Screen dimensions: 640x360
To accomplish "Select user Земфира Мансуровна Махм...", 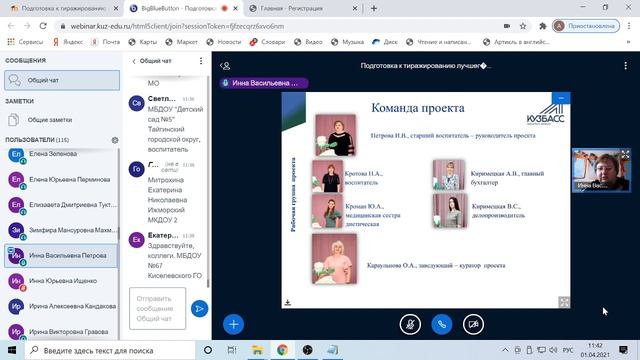I will (x=61, y=230).
